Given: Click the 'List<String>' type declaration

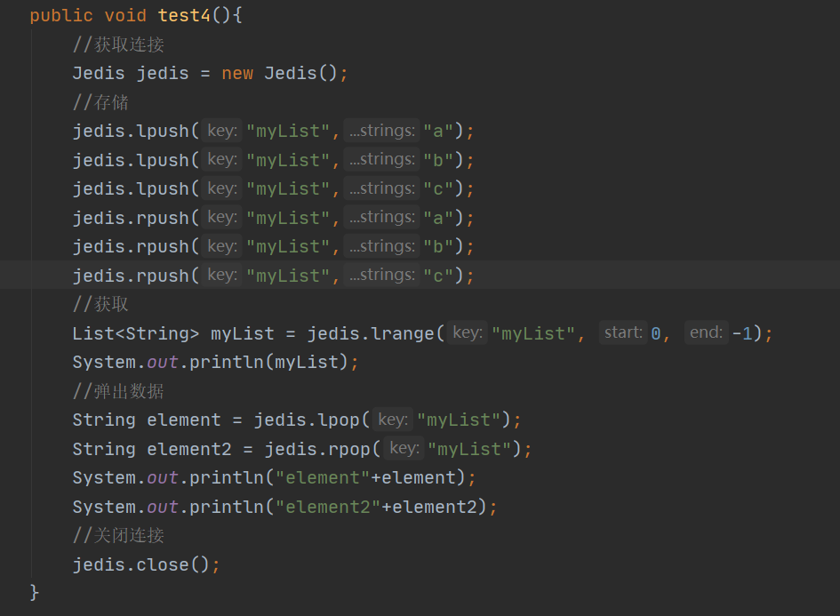Looking at the screenshot, I should coord(135,333).
